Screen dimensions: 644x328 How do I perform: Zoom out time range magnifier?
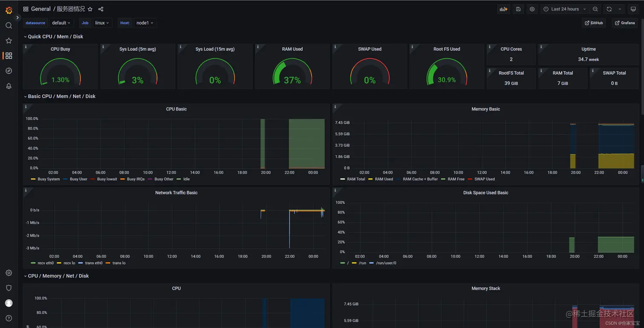(595, 9)
